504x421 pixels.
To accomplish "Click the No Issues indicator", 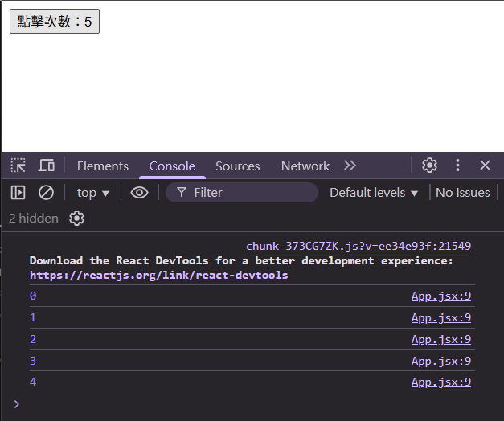I will pyautogui.click(x=462, y=193).
